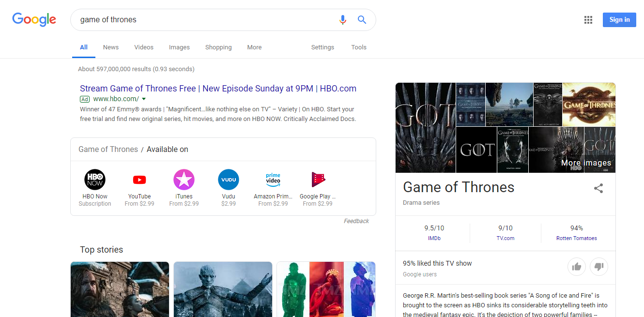Open the white GOT text on black image
Viewport: 644px width, 317px height.
(476, 150)
